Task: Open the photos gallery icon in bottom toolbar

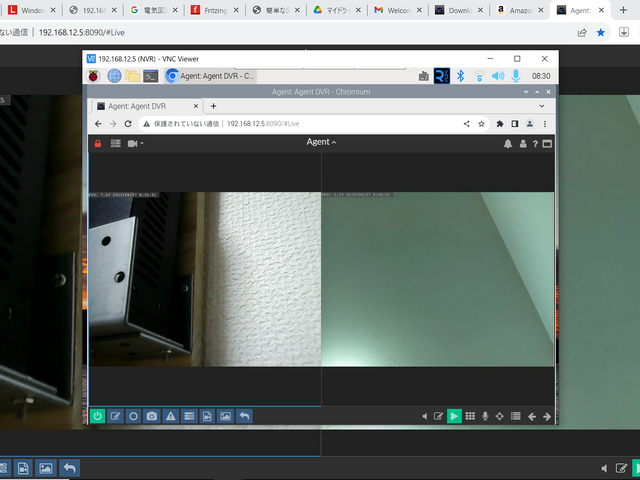Action: [226, 416]
